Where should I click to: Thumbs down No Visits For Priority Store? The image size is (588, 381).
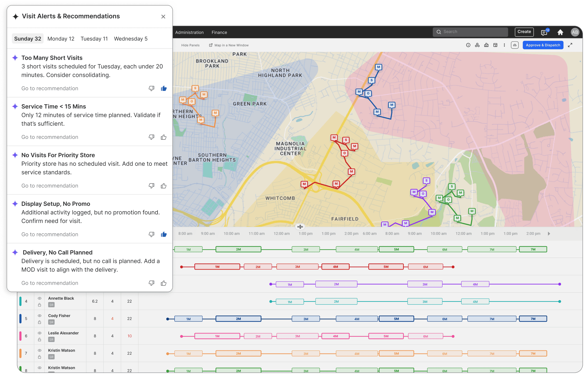(152, 186)
